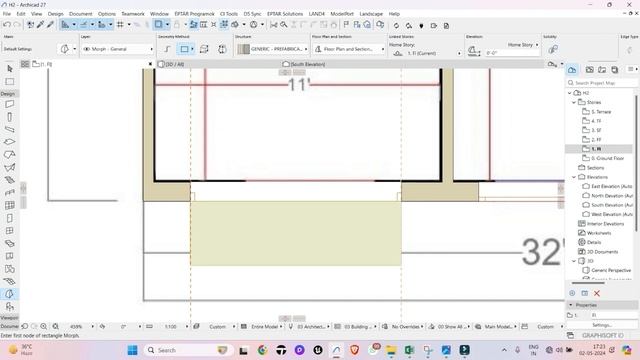Viewport: 640px width, 360px height.
Task: Toggle the grid snap hash icon
Action: pyautogui.click(x=120, y=25)
